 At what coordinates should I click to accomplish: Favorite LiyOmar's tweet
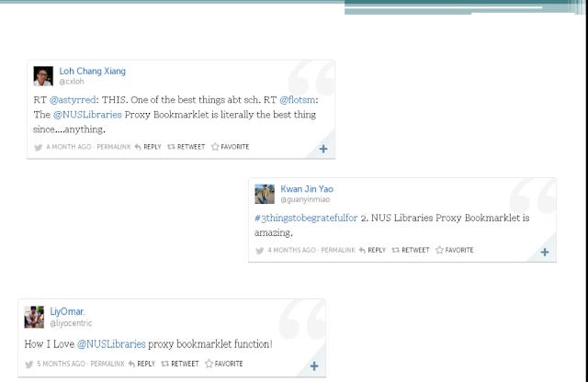pyautogui.click(x=224, y=364)
